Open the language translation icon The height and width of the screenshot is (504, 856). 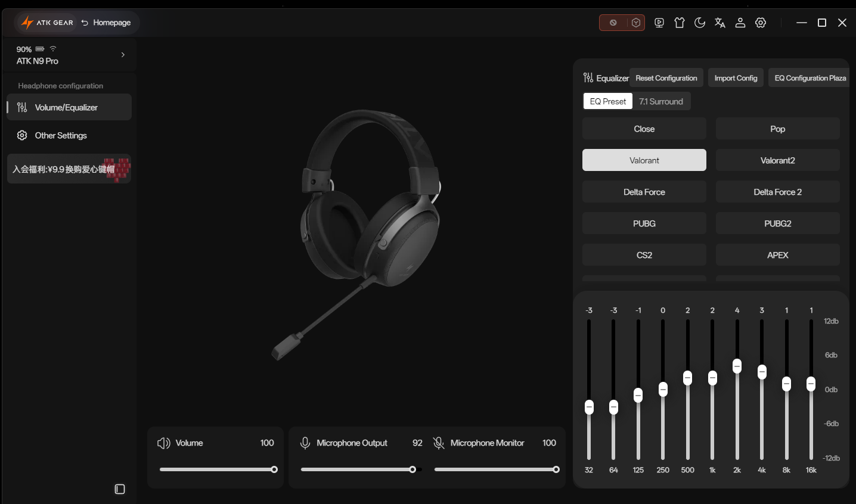click(x=720, y=23)
